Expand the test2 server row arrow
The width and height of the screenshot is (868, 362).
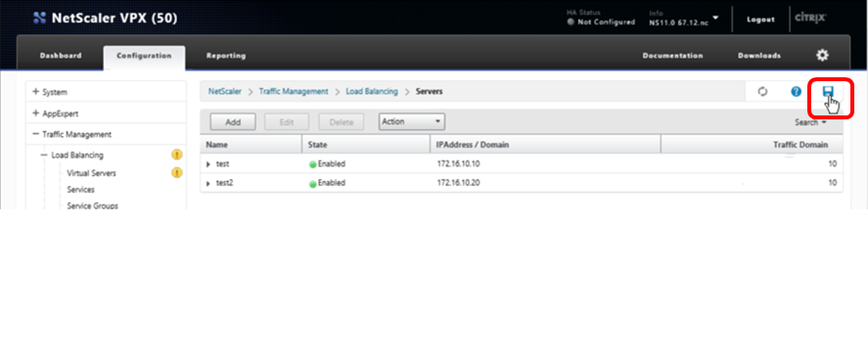208,183
